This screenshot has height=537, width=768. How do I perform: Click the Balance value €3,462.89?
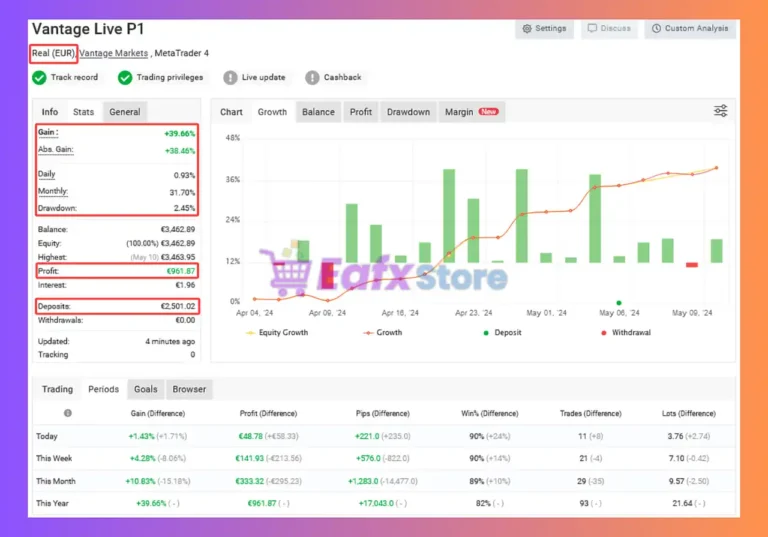pyautogui.click(x=178, y=229)
